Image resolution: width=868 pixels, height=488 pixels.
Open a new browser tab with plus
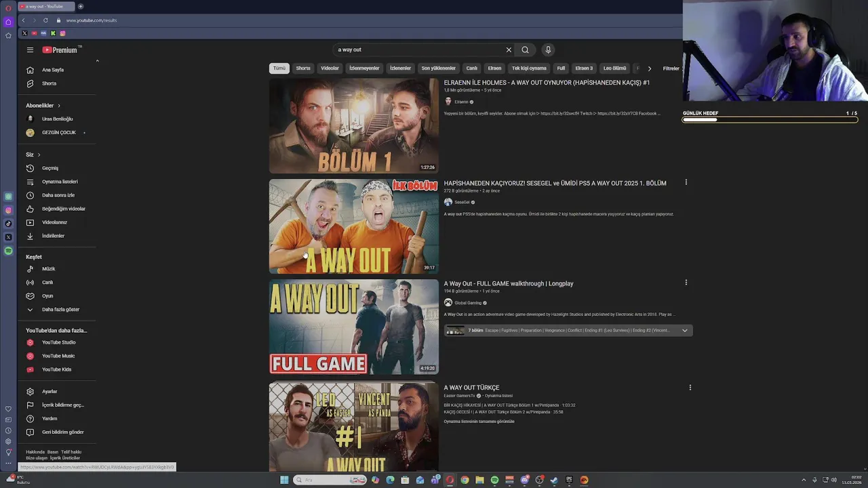pyautogui.click(x=80, y=6)
